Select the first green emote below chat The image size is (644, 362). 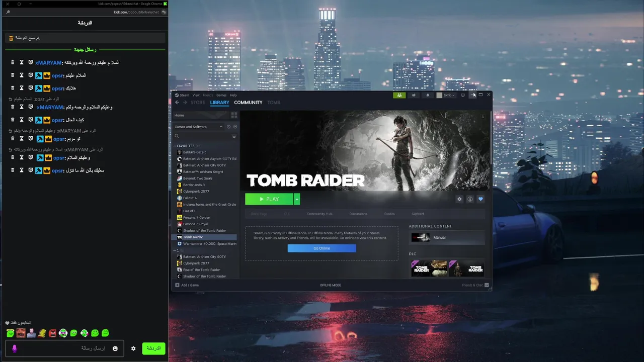10,333
